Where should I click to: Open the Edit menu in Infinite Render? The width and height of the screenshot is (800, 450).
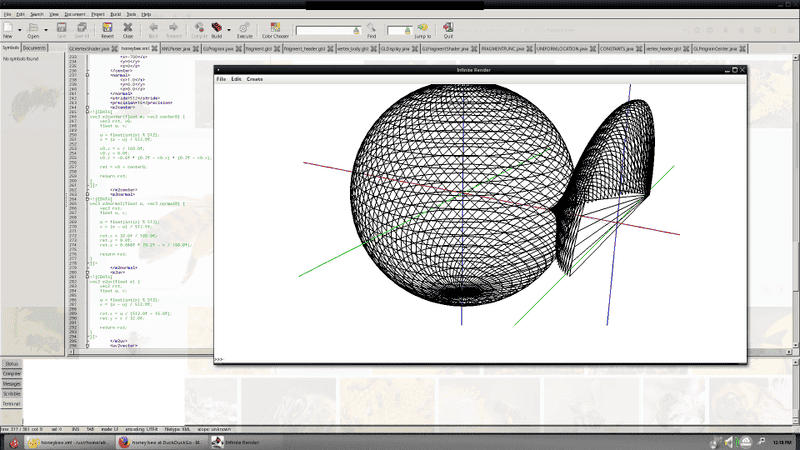[x=237, y=78]
